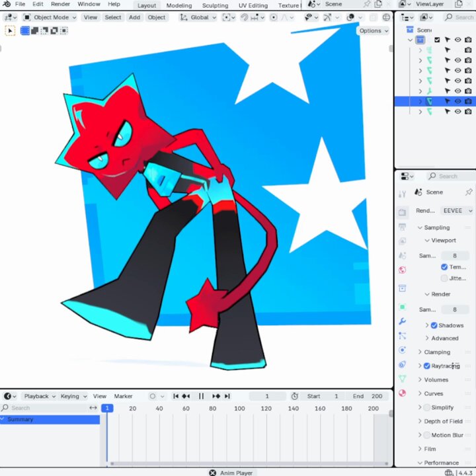476x476 pixels.
Task: Open the Render menu in top bar
Action: point(60,4)
